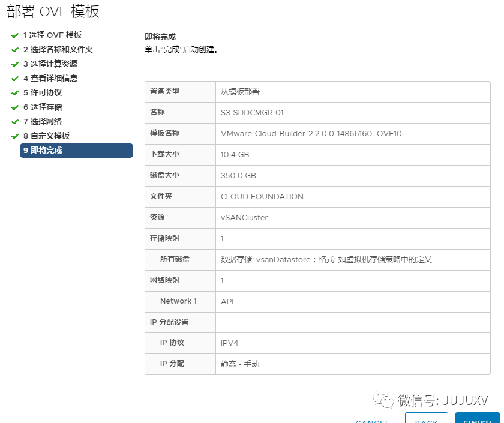Click the 单击"完成"启动创建 instruction text
Screen dimensions: 504x423
[181, 49]
